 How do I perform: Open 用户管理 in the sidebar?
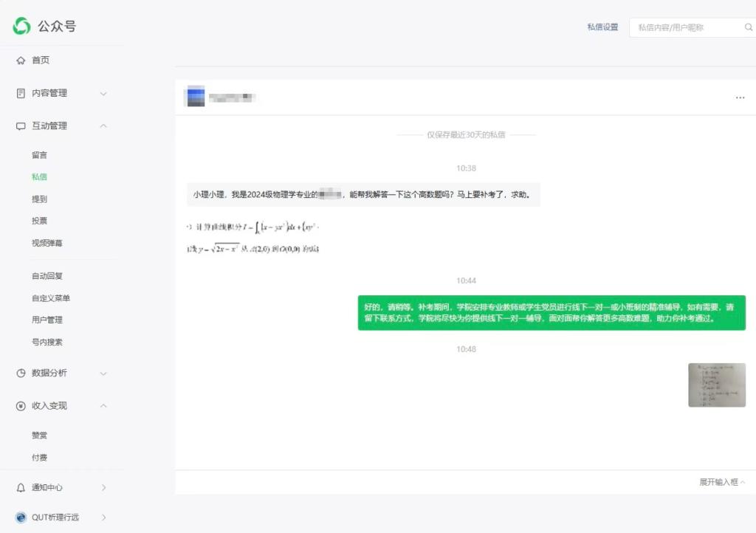pyautogui.click(x=47, y=320)
